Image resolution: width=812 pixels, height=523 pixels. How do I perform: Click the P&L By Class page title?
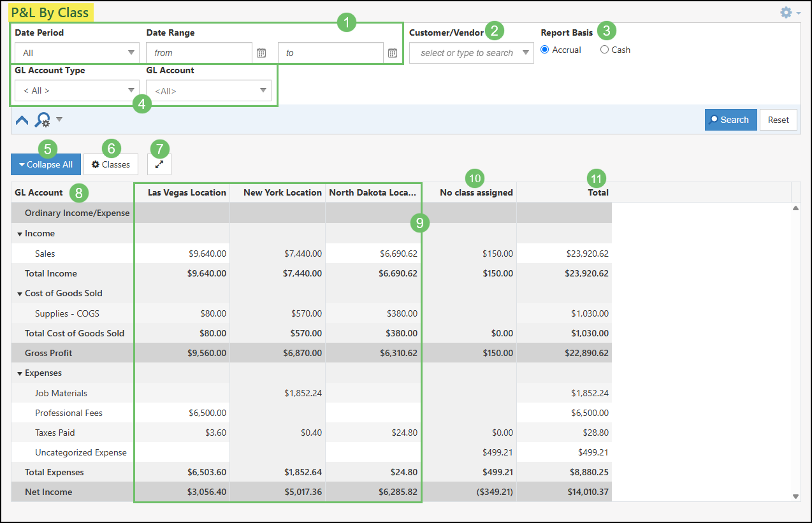[50, 12]
